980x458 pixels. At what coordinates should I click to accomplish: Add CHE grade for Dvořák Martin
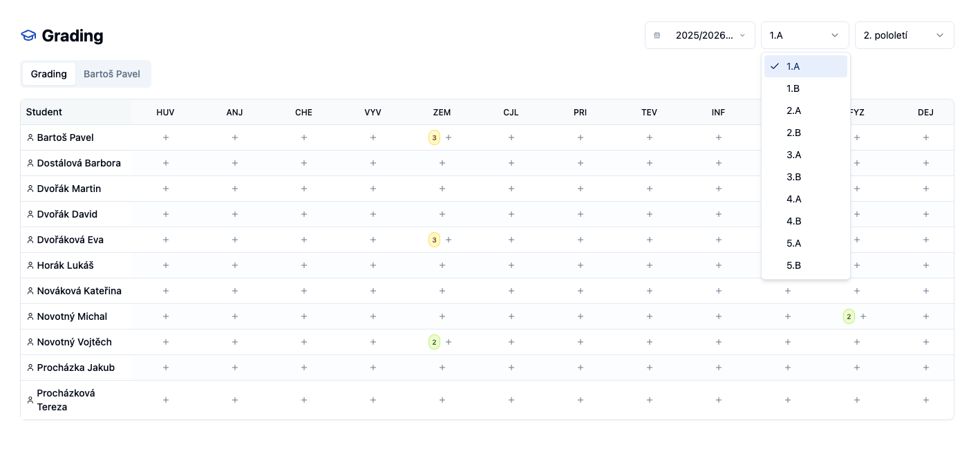(304, 189)
